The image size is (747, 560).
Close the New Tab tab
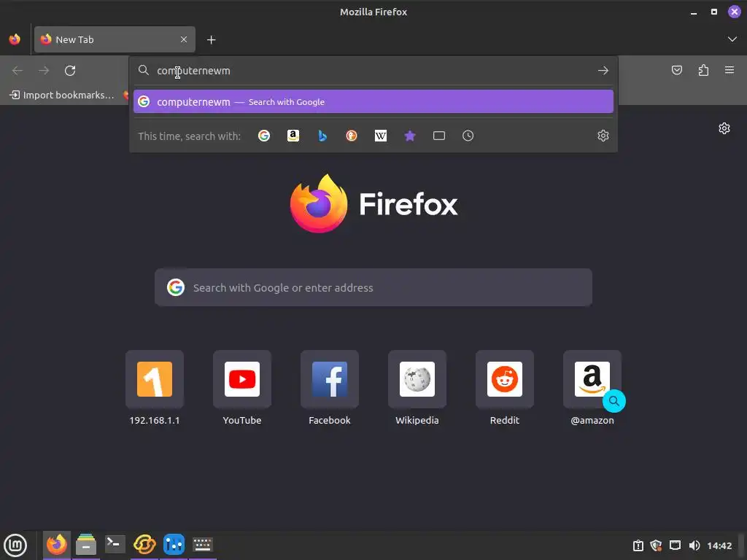(184, 39)
